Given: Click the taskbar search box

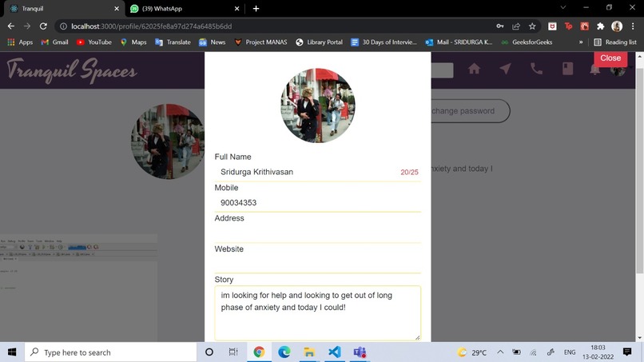Looking at the screenshot, I should tap(111, 352).
